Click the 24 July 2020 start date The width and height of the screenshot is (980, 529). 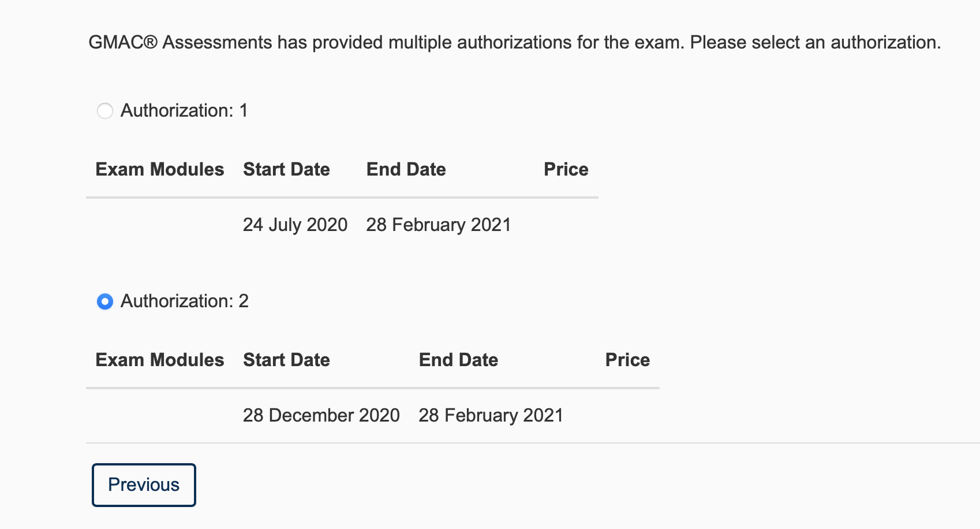click(x=295, y=225)
